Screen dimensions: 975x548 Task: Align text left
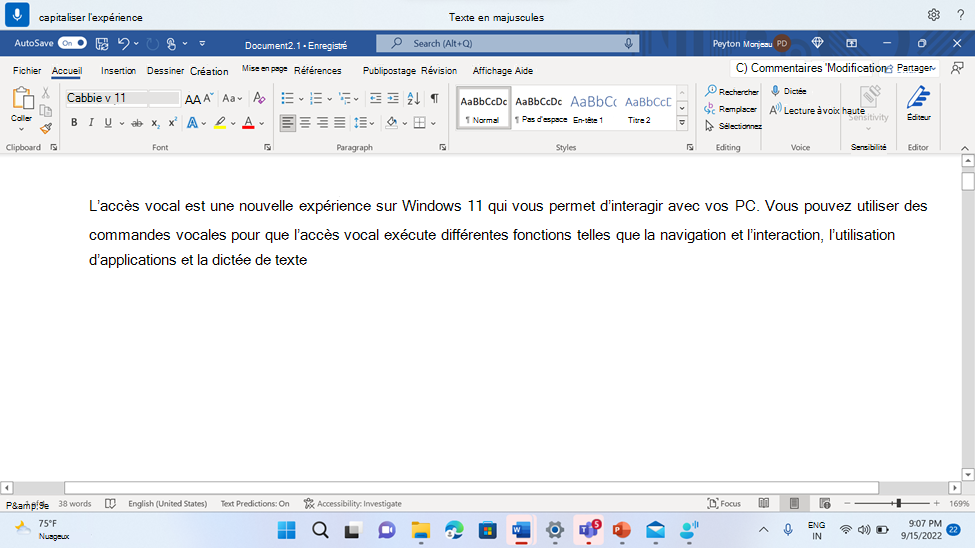[x=287, y=123]
